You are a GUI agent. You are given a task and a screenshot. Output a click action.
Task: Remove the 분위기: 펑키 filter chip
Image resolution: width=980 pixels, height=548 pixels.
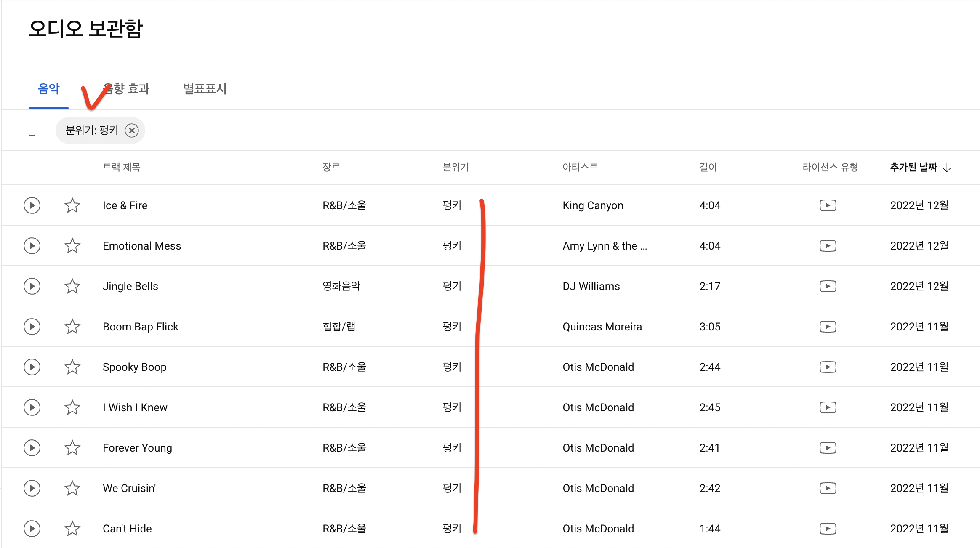[x=132, y=130]
